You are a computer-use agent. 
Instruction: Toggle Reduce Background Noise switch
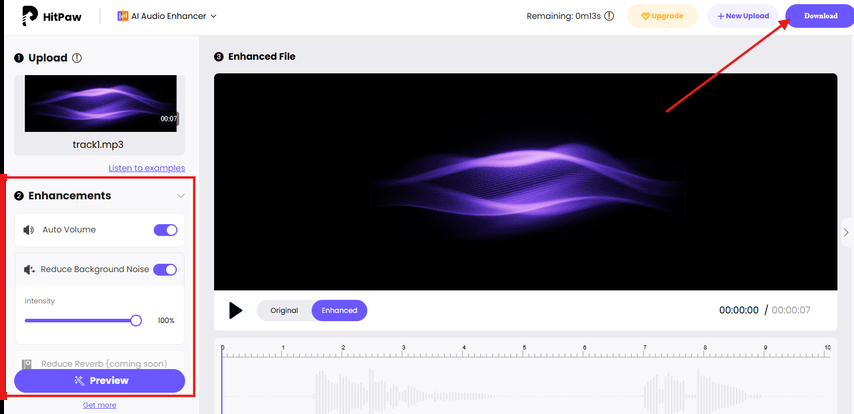165,269
